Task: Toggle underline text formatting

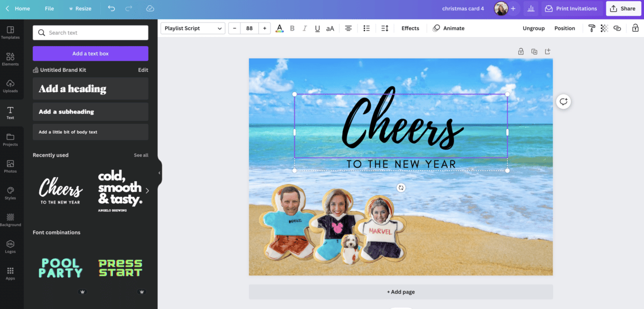Action: 317,28
